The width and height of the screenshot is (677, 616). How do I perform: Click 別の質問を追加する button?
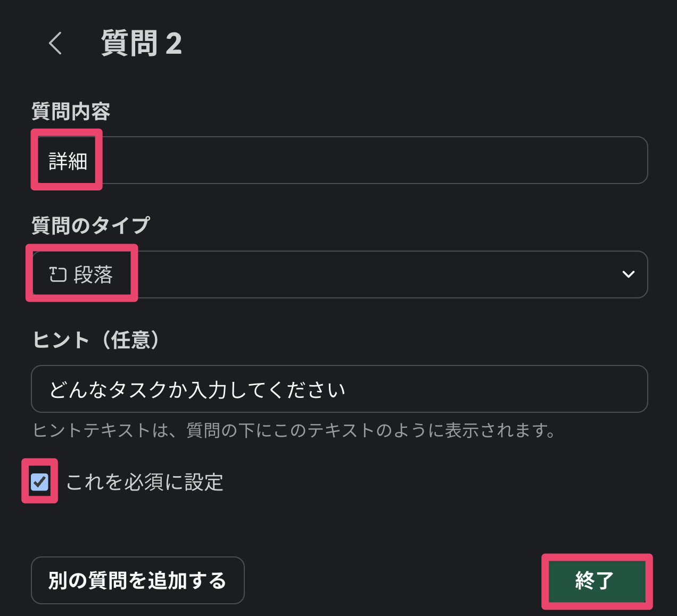pos(137,580)
